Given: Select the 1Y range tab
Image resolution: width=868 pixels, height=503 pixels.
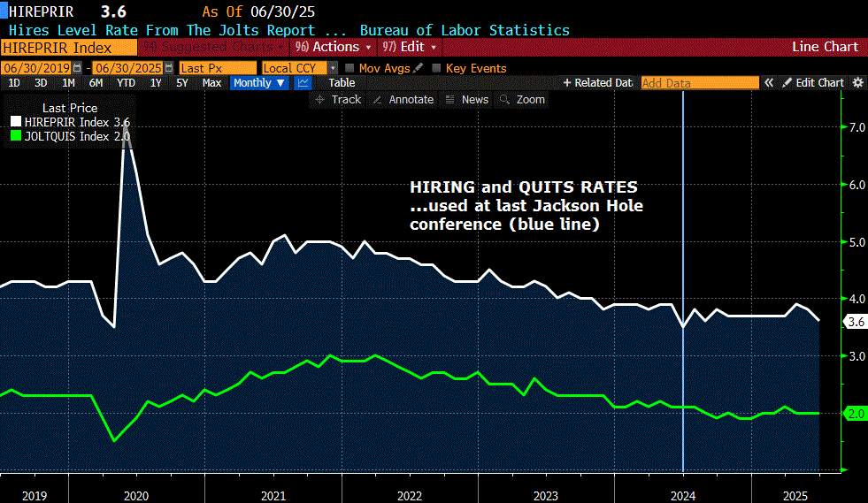Looking at the screenshot, I should (156, 83).
